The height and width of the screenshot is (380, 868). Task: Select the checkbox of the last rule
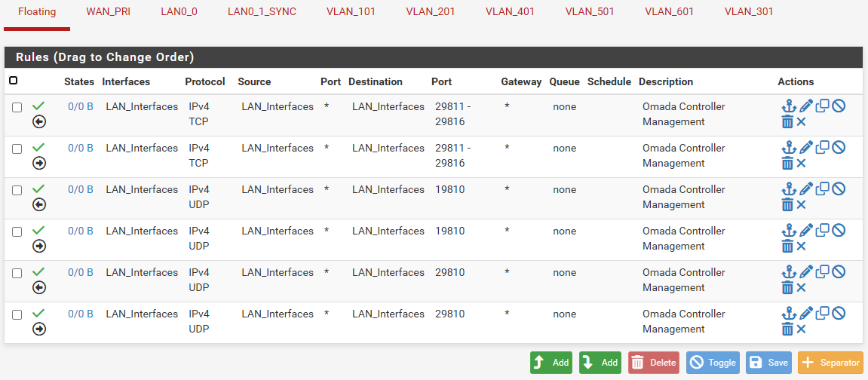pos(17,314)
